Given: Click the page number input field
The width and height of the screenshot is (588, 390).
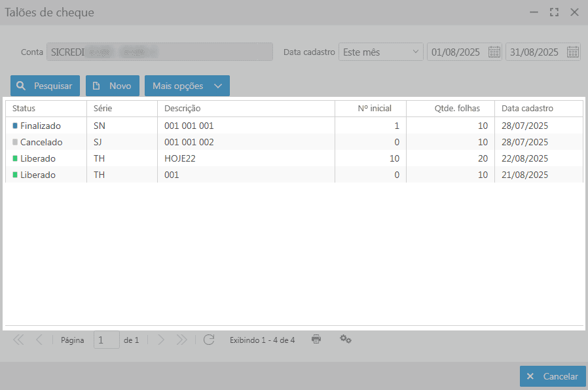Looking at the screenshot, I should point(106,340).
